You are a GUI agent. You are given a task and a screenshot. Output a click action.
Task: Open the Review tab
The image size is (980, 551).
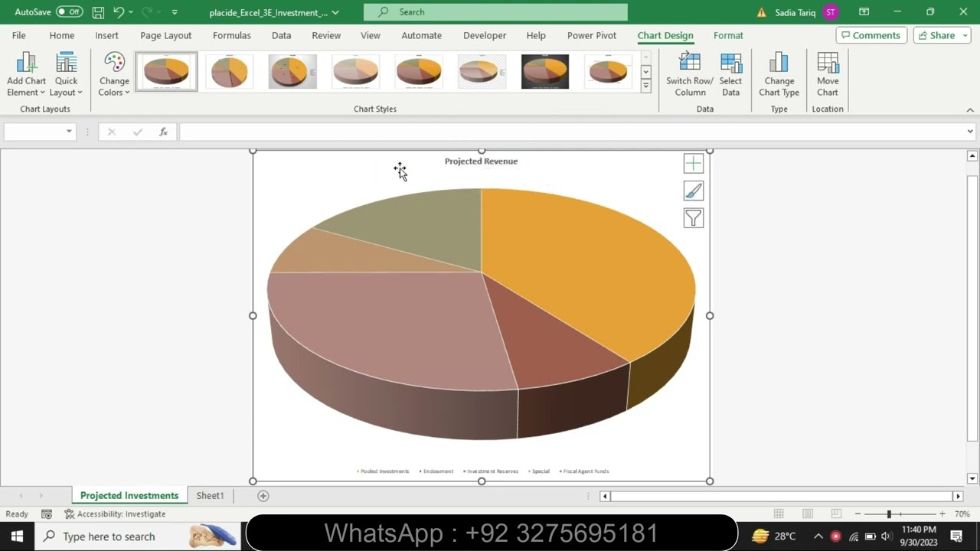click(x=326, y=35)
